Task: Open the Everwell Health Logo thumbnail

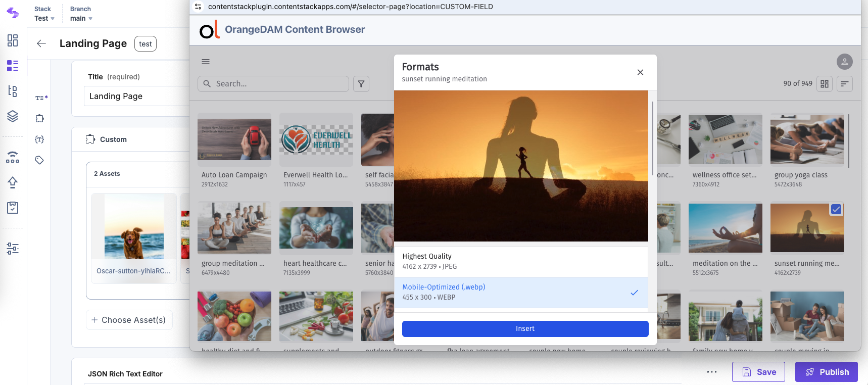Action: point(316,139)
